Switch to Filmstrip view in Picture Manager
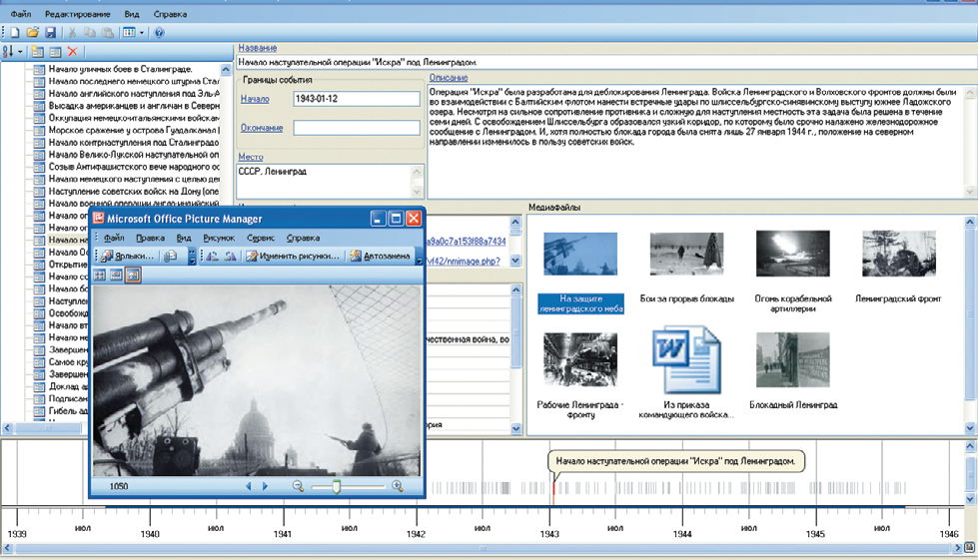The image size is (978, 560). tap(117, 276)
